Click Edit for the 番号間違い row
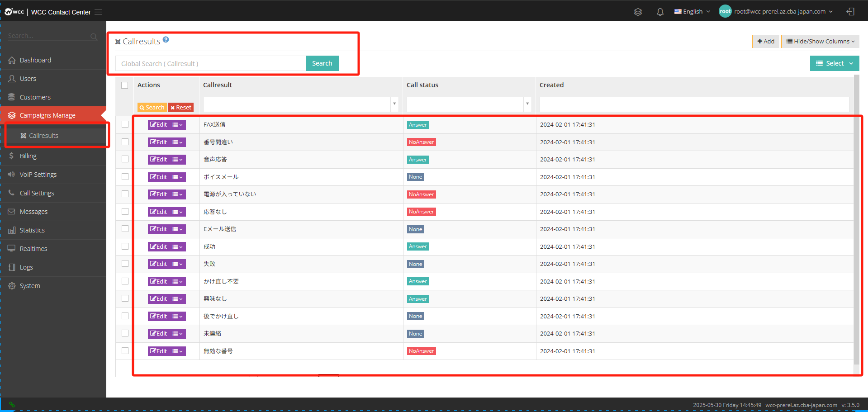868x412 pixels. point(159,142)
